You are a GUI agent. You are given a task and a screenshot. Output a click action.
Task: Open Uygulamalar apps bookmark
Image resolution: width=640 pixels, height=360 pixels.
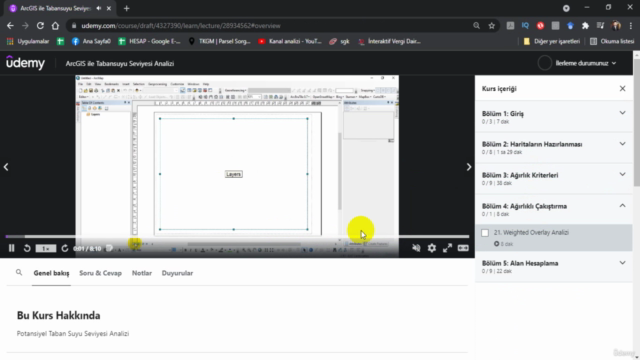[28, 41]
